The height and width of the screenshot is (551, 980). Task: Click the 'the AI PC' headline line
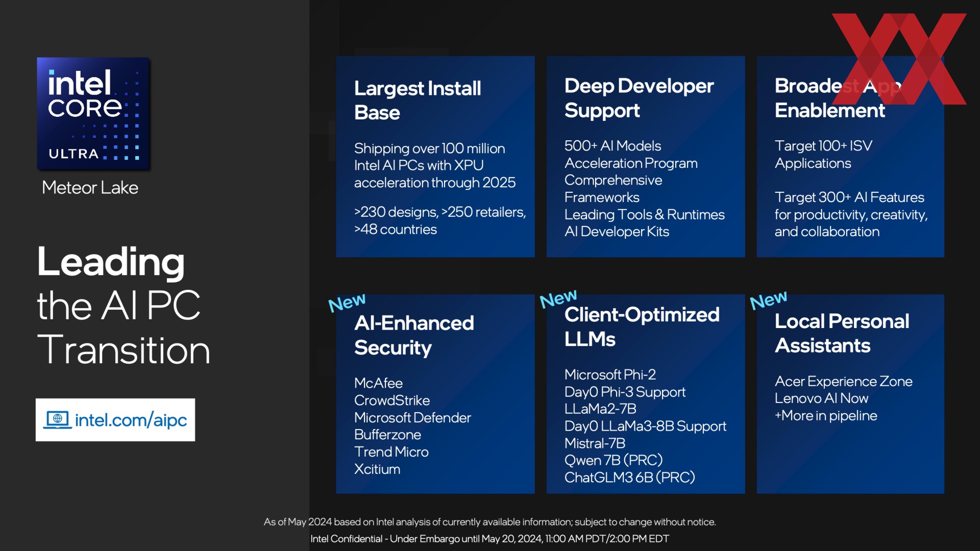click(x=118, y=306)
